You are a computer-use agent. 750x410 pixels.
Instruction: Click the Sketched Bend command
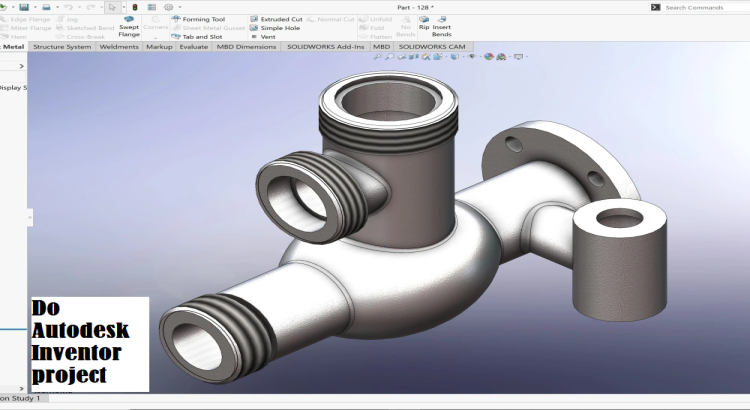pyautogui.click(x=85, y=28)
